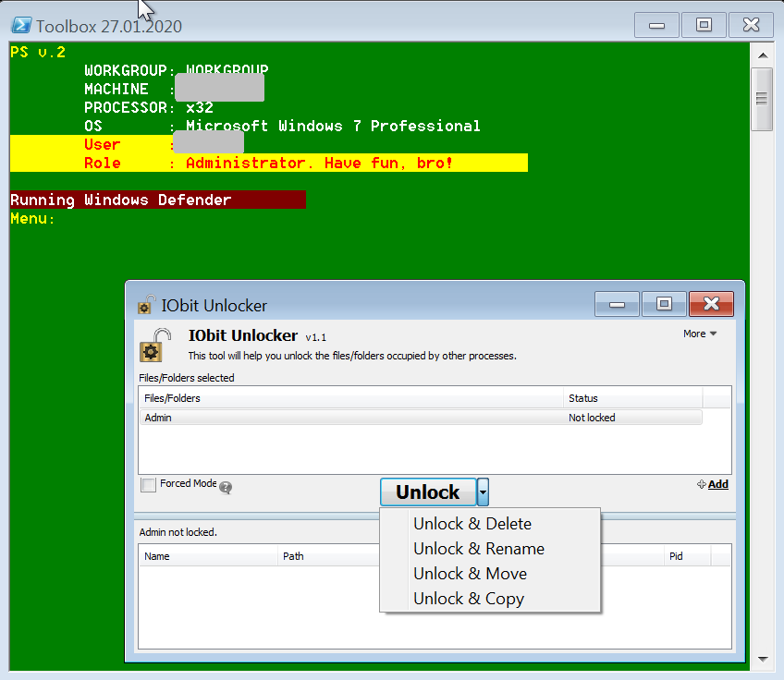Click the PowerShell icon in Toolbox title bar
The image size is (784, 680).
(21, 25)
